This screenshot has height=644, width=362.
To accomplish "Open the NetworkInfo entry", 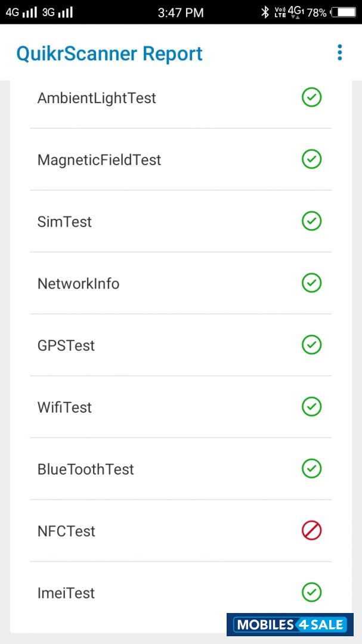I will click(x=78, y=284).
